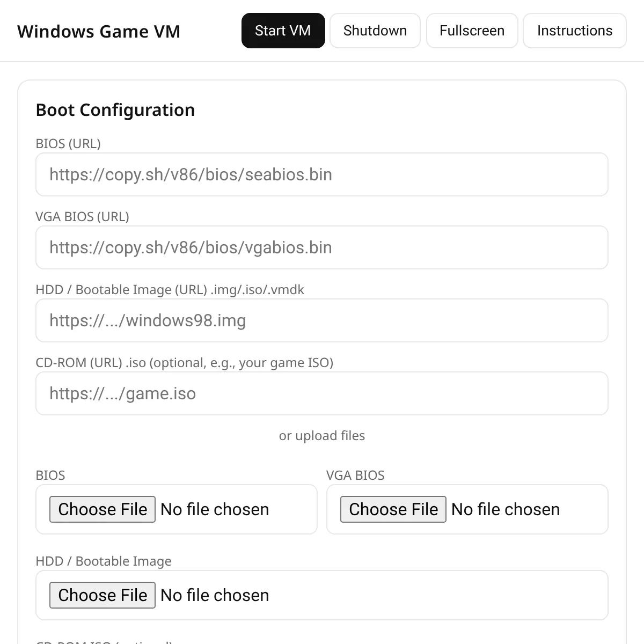Enter Fullscreen mode
The image size is (644, 644).
coord(472,31)
